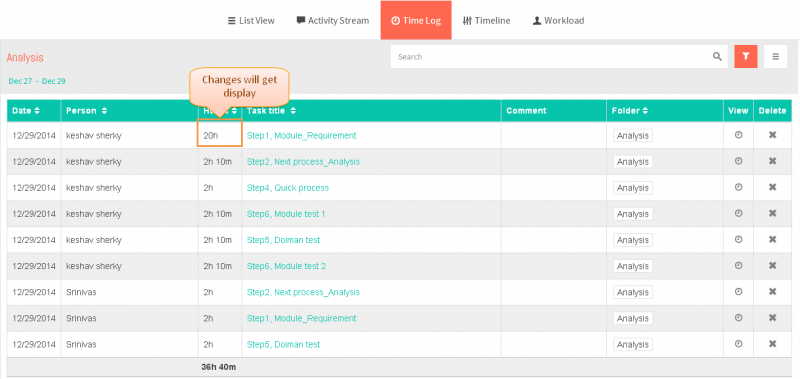Sort table by Task title column

[271, 111]
